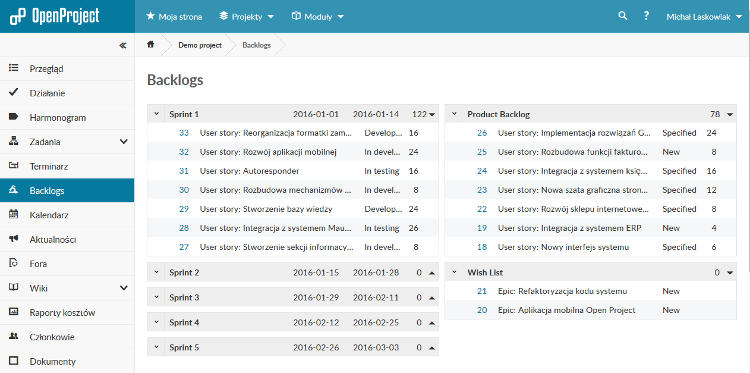Open Michał Laskowiak user menu
Image resolution: width=750 pixels, height=373 pixels.
(x=704, y=17)
